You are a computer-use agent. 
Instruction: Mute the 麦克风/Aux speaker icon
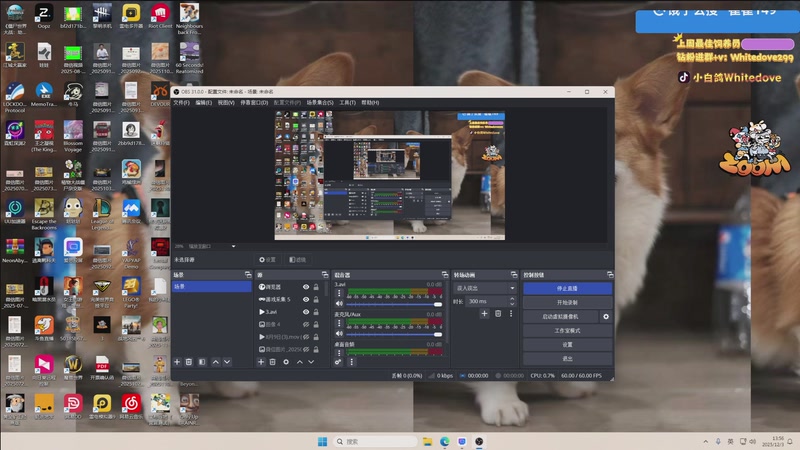click(x=339, y=334)
